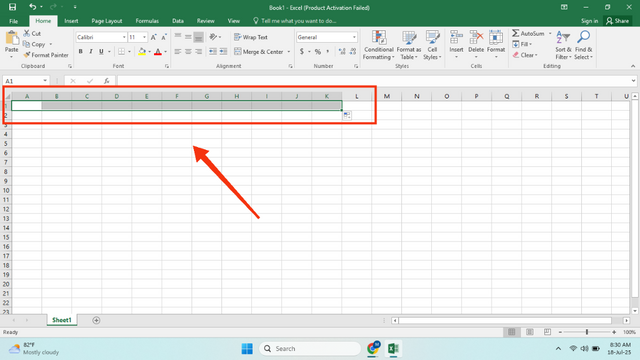Click the Copy icon
The width and height of the screenshot is (640, 360).
pyautogui.click(x=27, y=44)
